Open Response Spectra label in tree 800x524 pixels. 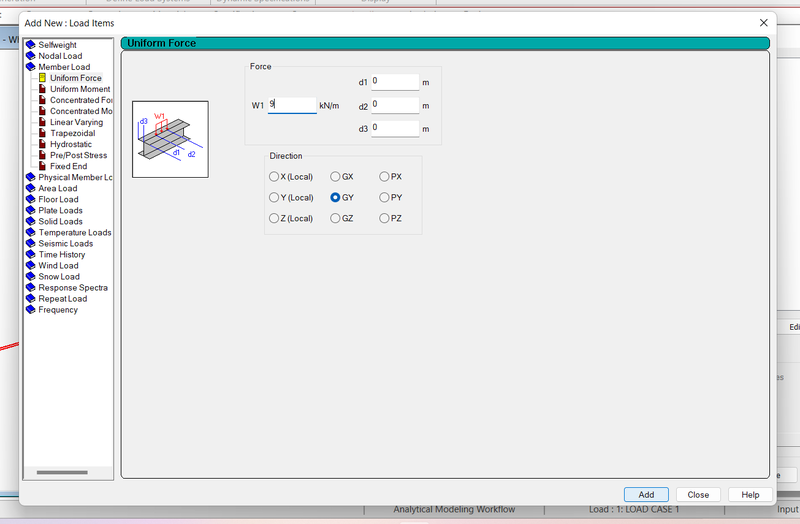pyautogui.click(x=73, y=288)
